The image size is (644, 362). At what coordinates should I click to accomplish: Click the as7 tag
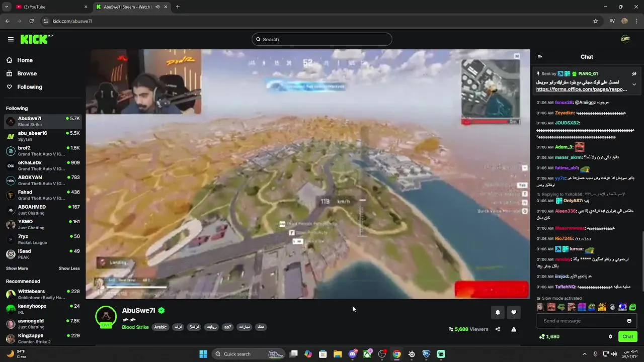[x=228, y=327]
